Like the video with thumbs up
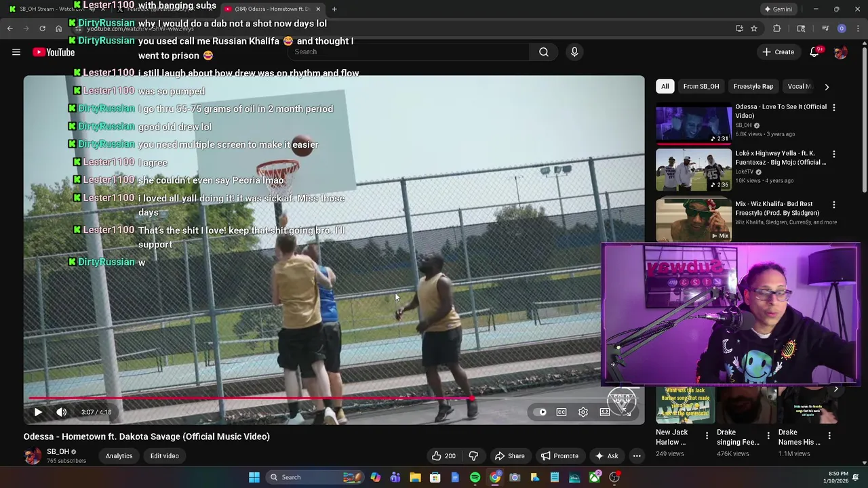Viewport: 868px width, 488px height. (x=444, y=456)
